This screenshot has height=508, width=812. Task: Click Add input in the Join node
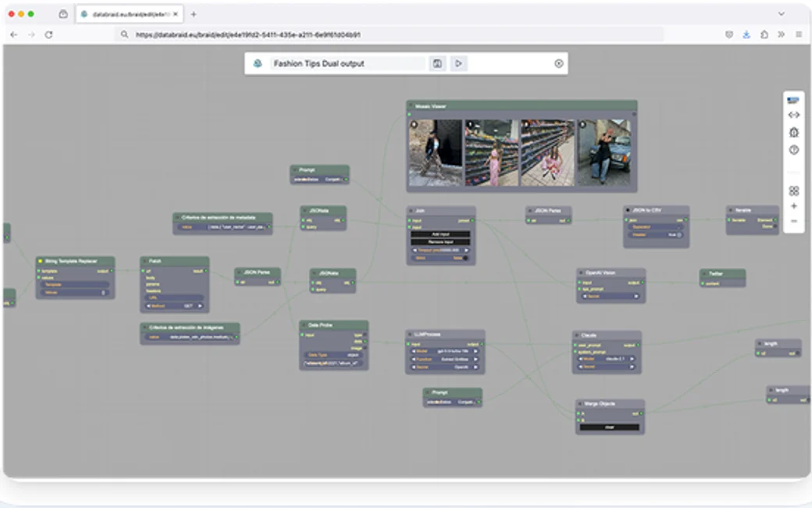click(441, 234)
